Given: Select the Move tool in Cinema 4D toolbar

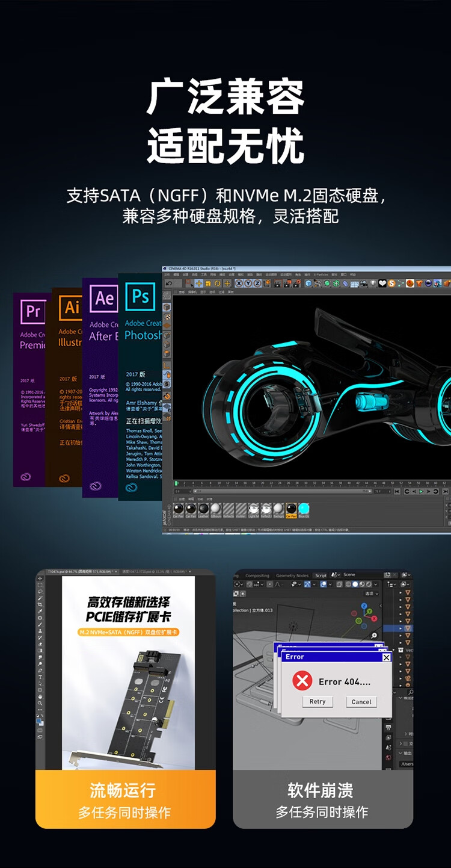Looking at the screenshot, I should [199, 283].
